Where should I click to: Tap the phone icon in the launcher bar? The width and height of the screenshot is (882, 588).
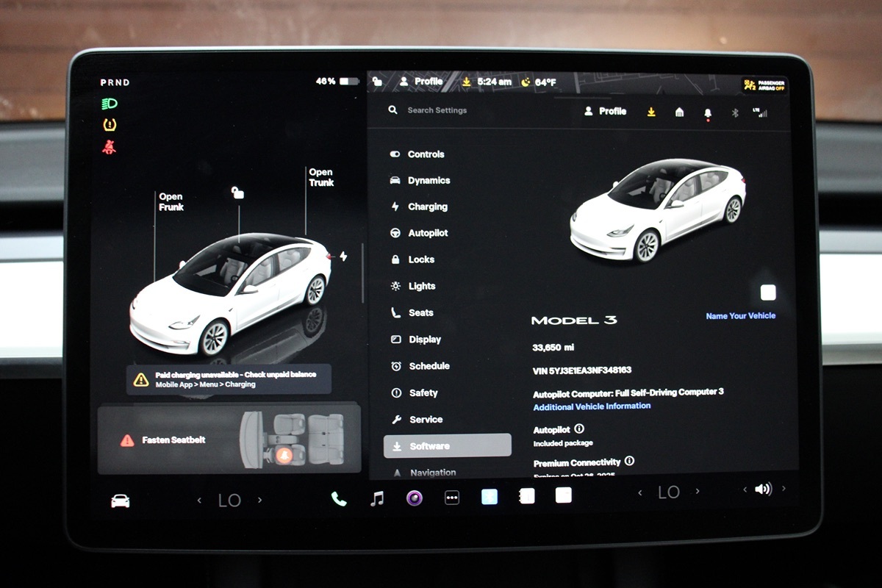point(337,499)
